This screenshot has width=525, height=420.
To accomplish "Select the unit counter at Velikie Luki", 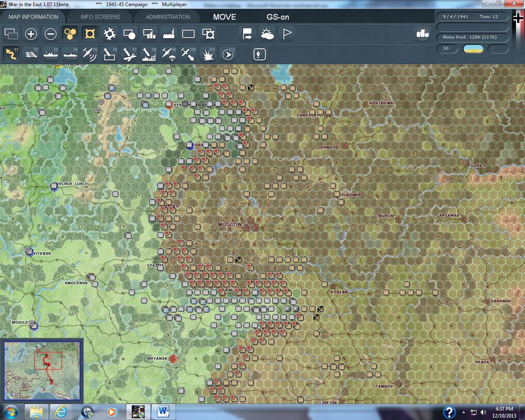I will tap(54, 186).
